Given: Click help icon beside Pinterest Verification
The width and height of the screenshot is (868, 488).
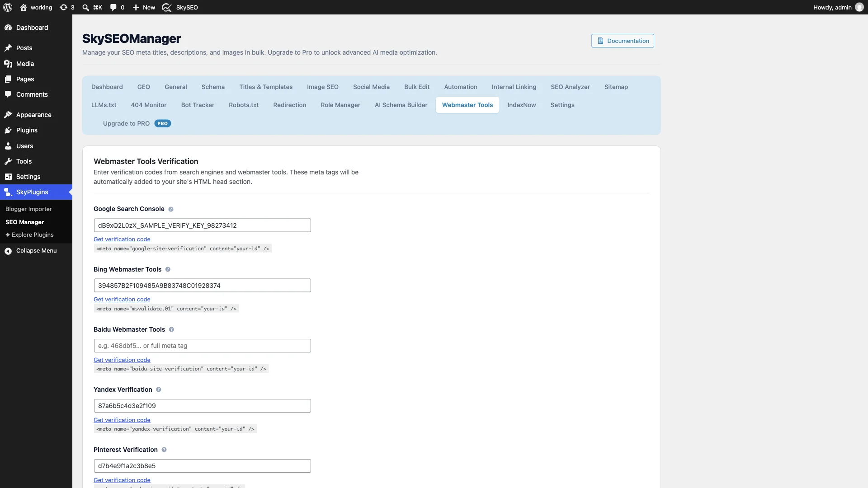Looking at the screenshot, I should pyautogui.click(x=164, y=450).
